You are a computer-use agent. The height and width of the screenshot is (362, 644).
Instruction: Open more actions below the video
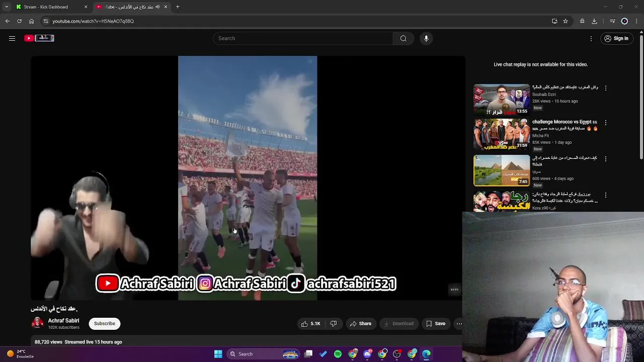(x=459, y=324)
